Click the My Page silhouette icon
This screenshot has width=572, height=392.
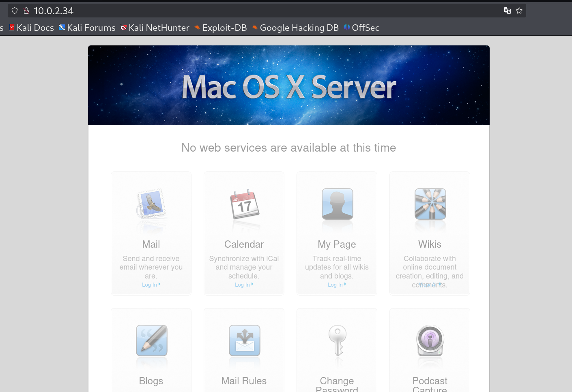tap(338, 203)
